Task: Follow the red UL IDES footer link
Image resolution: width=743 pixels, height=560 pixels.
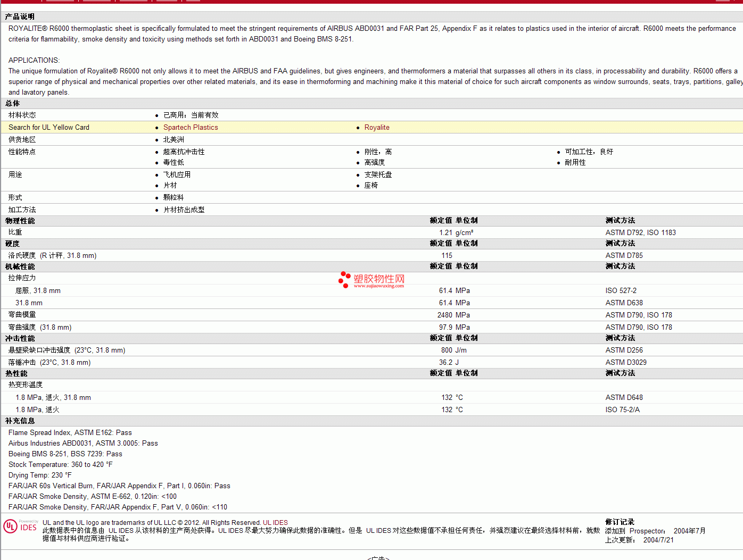Action: pyautogui.click(x=275, y=523)
